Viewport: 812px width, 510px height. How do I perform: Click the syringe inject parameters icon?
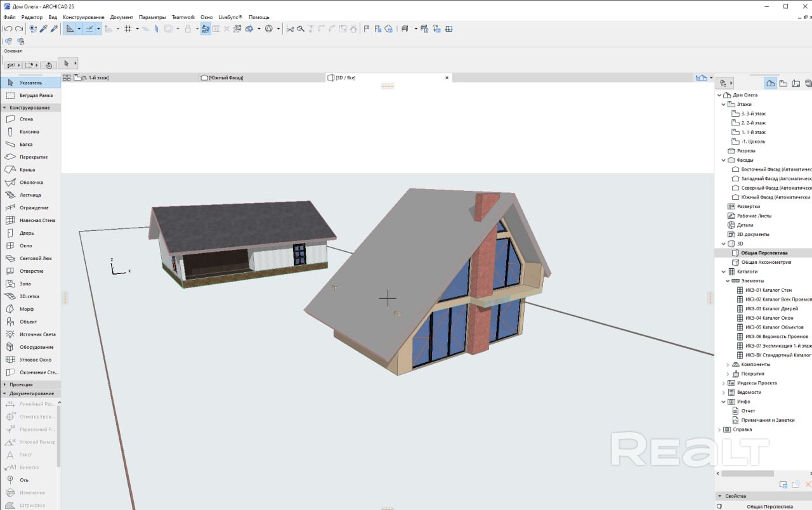(x=54, y=29)
